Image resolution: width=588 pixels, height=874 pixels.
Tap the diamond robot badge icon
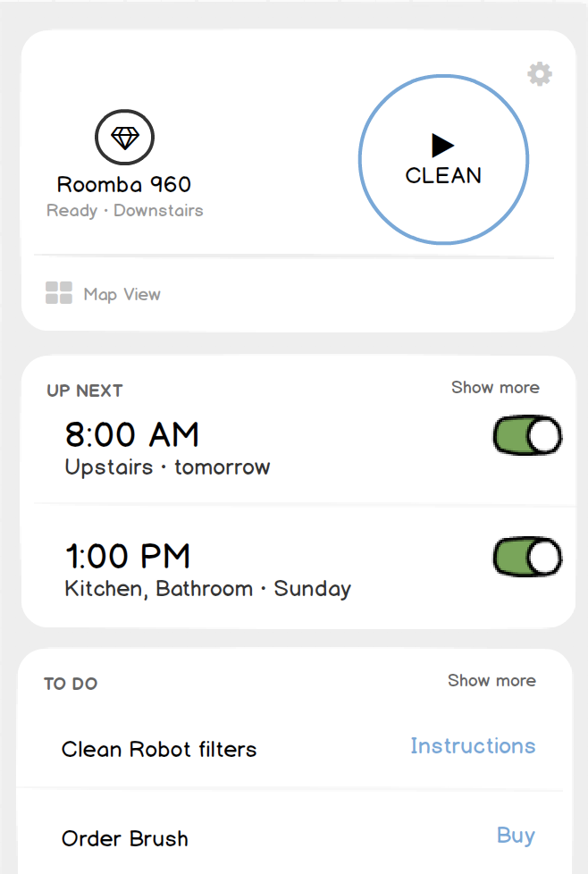[124, 137]
